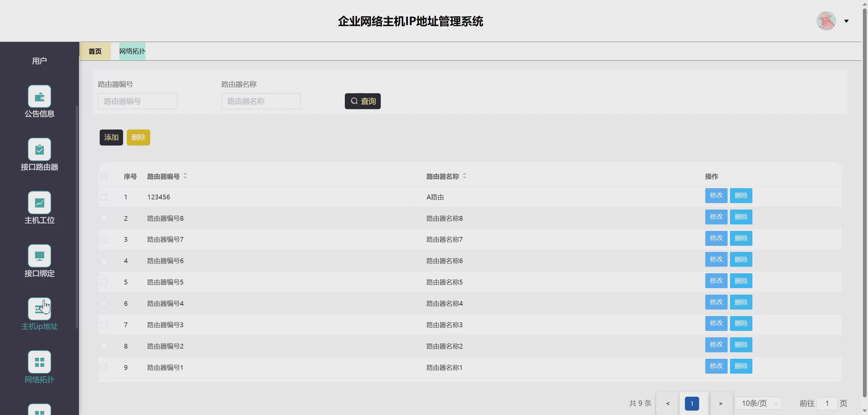This screenshot has width=868, height=415.
Task: Click 修改 for 路由器名称7 row
Action: (716, 238)
